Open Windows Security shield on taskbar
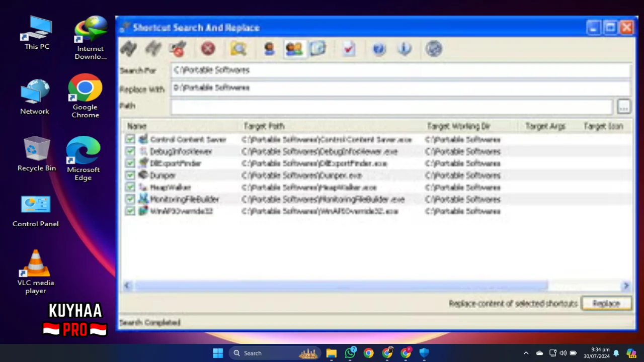 424,353
